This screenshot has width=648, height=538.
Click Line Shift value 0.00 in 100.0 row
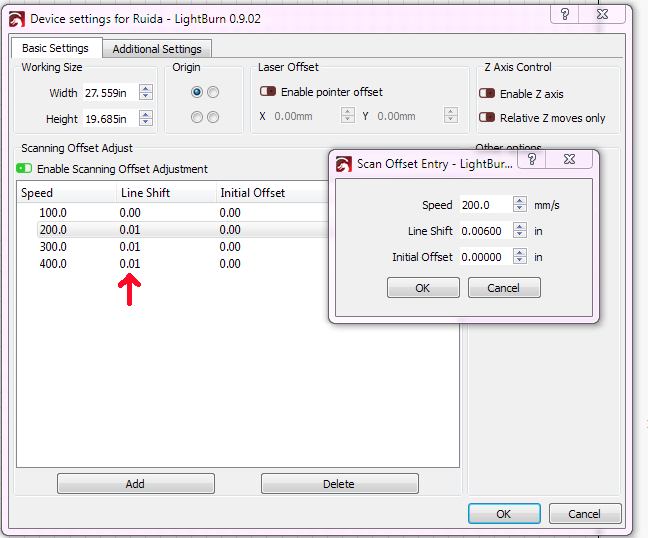click(x=130, y=212)
